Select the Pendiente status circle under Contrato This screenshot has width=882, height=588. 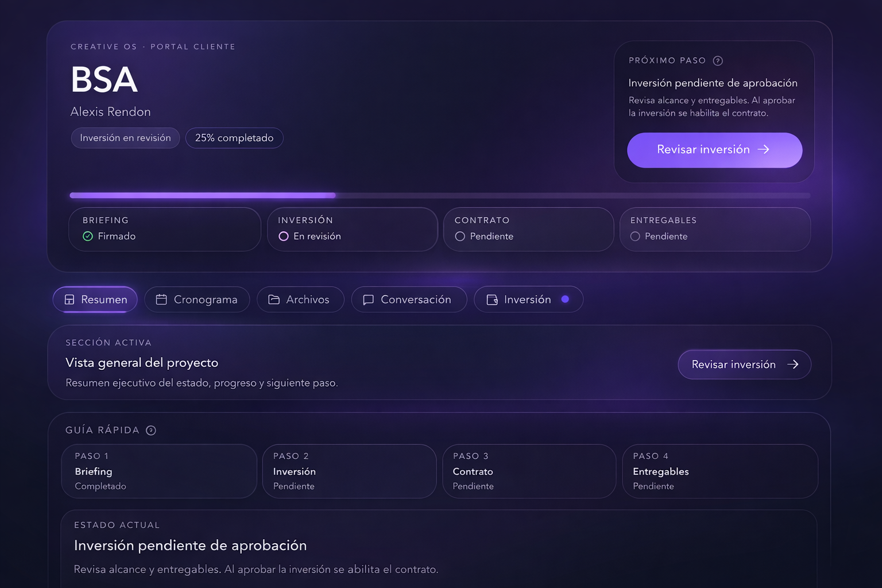460,236
